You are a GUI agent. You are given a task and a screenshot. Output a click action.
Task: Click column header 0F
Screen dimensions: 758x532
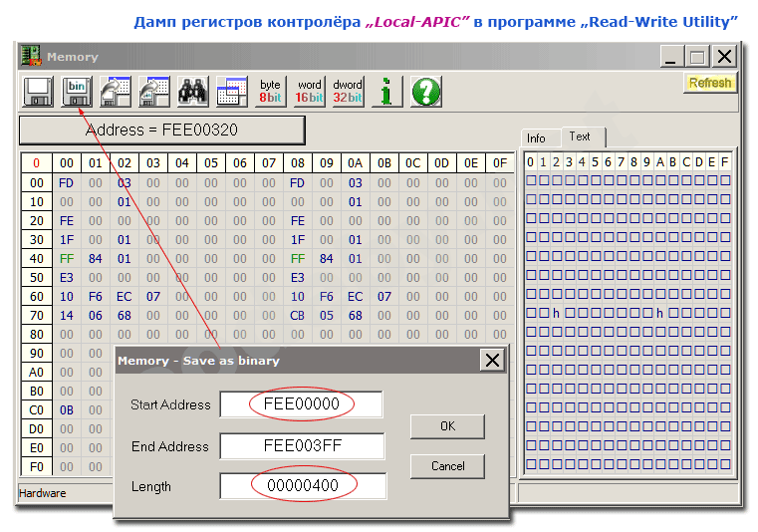click(x=500, y=163)
